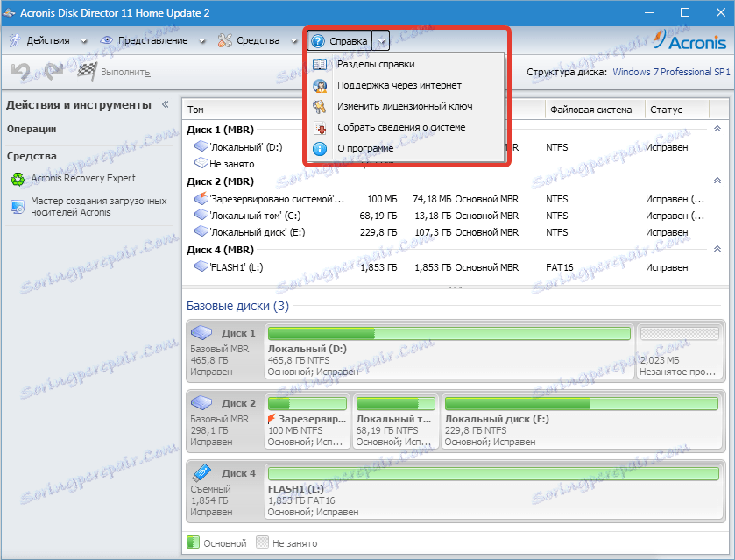Click the Представление eye icon

pyautogui.click(x=106, y=40)
